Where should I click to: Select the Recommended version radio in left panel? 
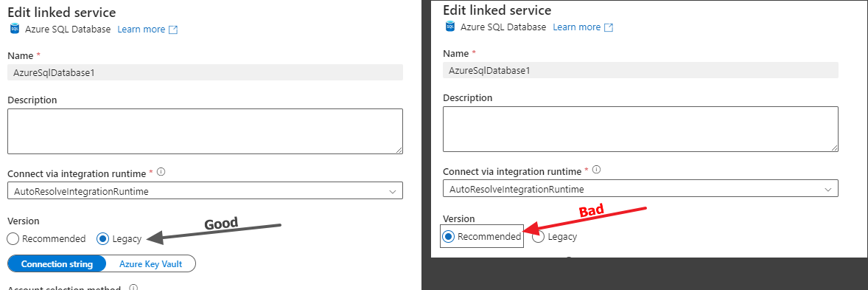pos(13,239)
